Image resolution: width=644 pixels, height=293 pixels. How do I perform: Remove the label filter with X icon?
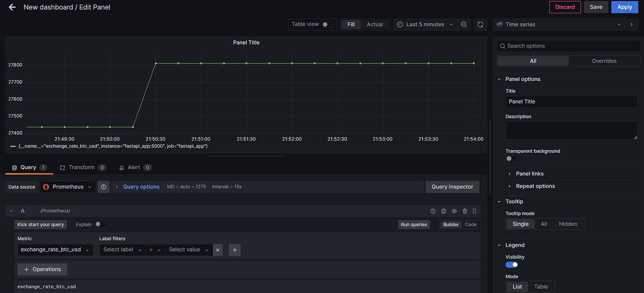point(218,250)
